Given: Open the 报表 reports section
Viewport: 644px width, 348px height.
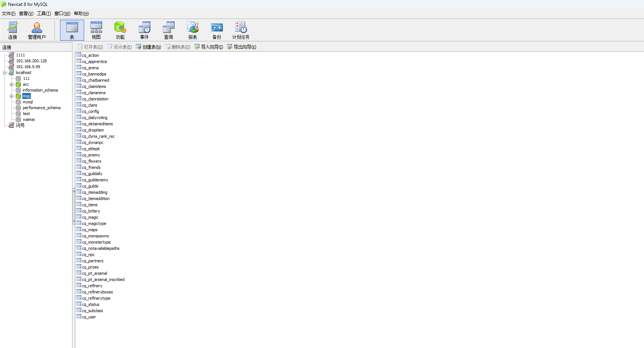Looking at the screenshot, I should [x=193, y=30].
